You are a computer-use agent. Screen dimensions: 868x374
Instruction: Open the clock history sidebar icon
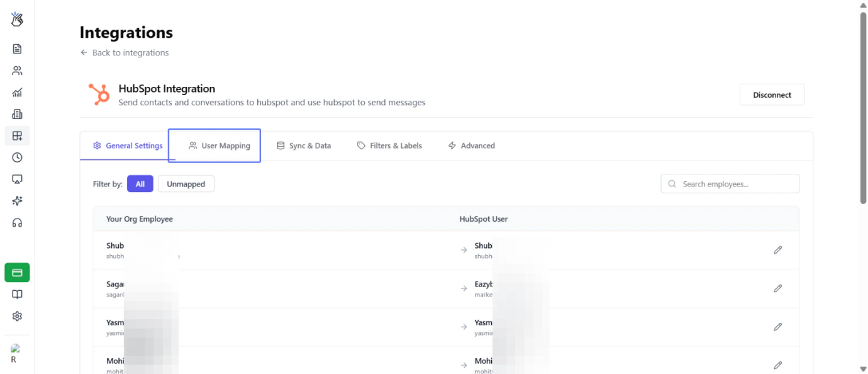tap(17, 157)
